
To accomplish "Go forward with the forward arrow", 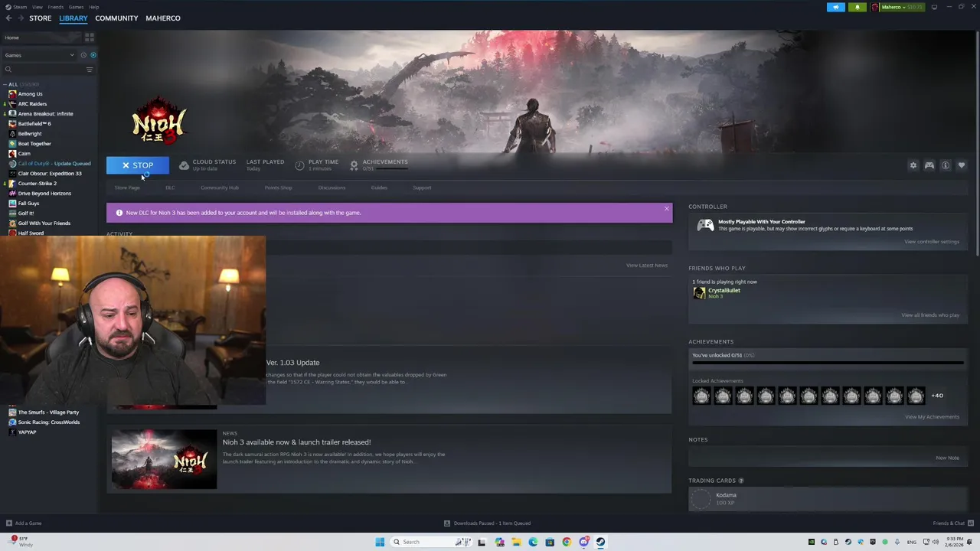I will point(21,18).
